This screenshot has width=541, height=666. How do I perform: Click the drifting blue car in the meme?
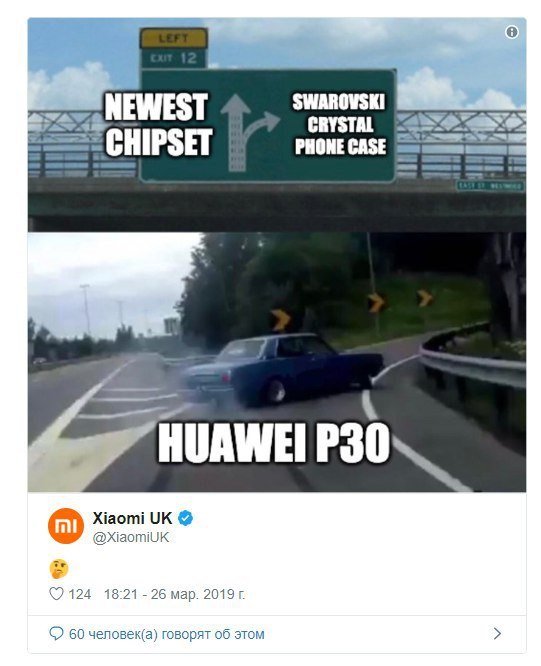tap(284, 369)
